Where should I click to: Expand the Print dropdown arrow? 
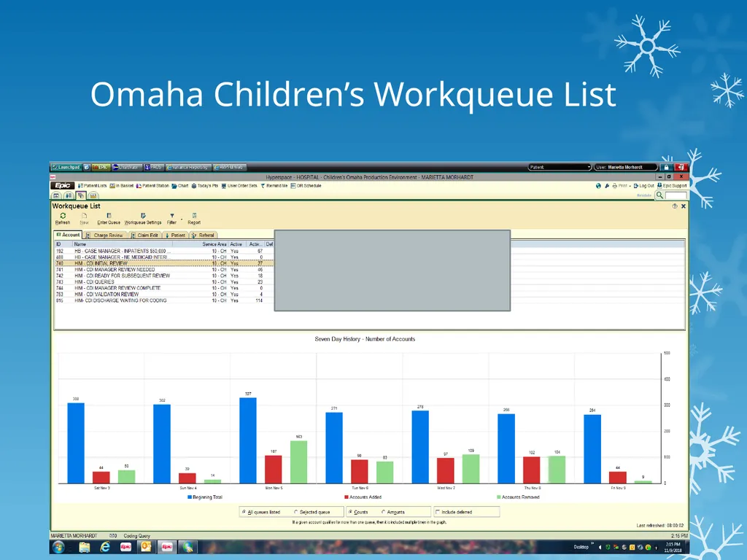pos(630,186)
